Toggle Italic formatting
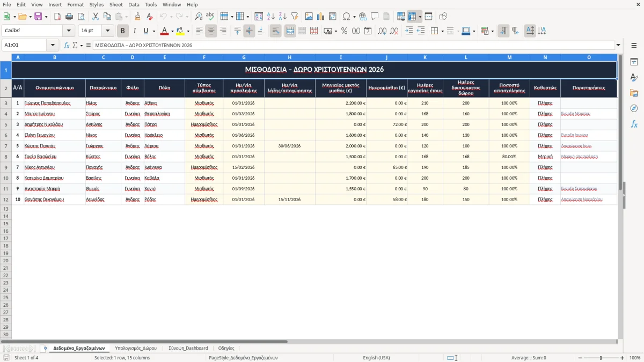The width and height of the screenshot is (644, 362). [x=134, y=31]
